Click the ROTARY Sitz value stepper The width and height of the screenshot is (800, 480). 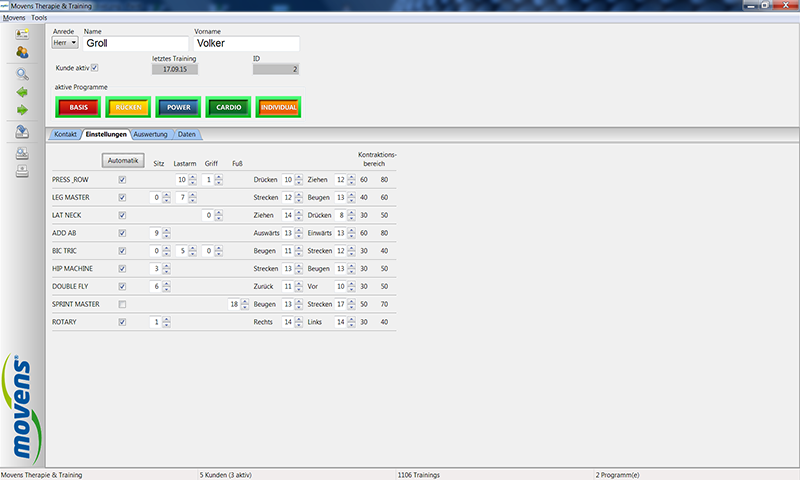coord(166,322)
